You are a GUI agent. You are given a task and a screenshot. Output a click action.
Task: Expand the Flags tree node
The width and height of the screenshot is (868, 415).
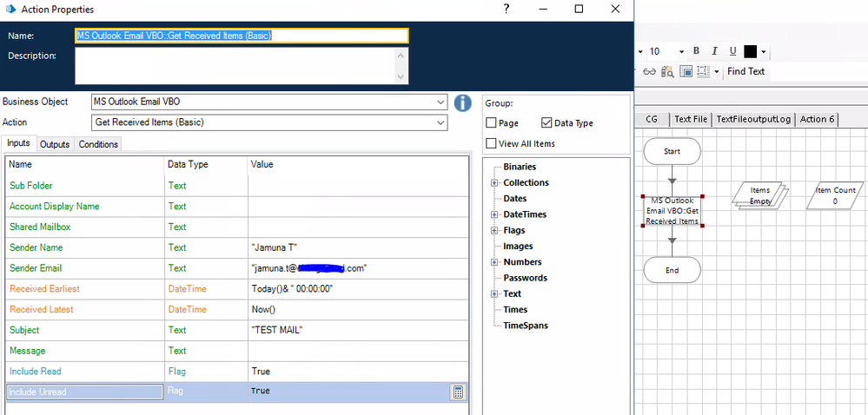[494, 231]
